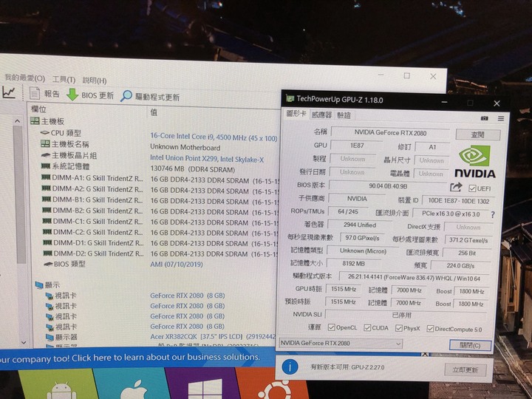532x399 pixels.
Task: Click the 驅動程式版本 field
Action: click(414, 278)
